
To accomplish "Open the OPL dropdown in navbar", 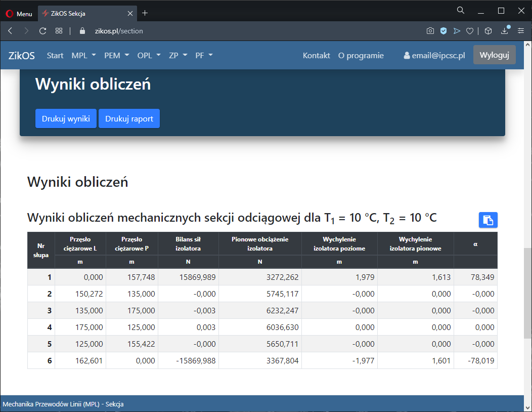I will (x=149, y=56).
